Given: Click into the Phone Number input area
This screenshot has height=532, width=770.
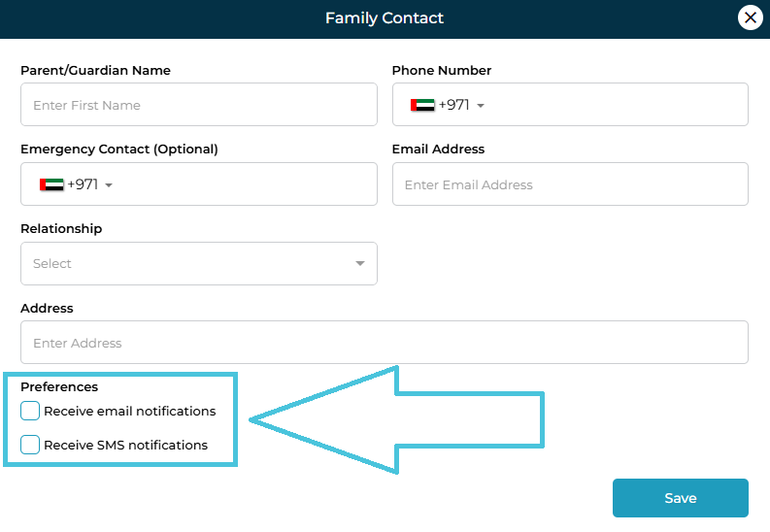Looking at the screenshot, I should click(612, 105).
